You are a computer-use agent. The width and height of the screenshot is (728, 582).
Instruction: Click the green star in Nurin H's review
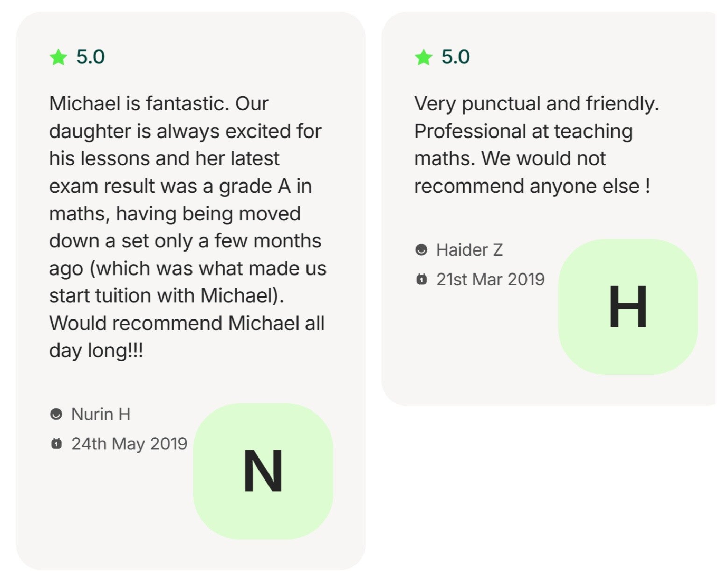58,57
